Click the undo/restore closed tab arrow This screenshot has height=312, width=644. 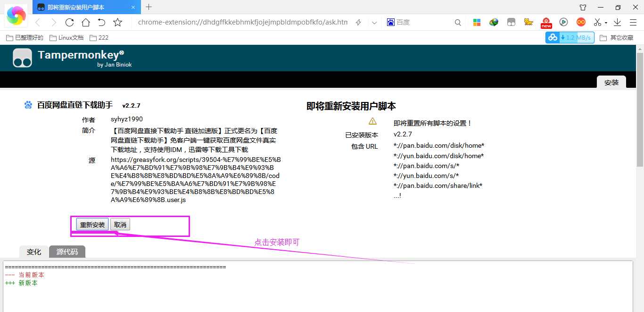101,22
